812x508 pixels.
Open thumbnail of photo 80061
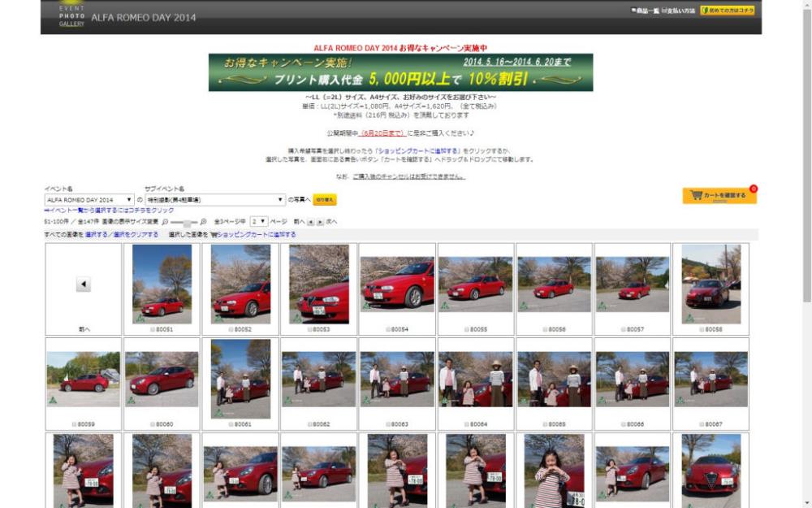pos(241,379)
